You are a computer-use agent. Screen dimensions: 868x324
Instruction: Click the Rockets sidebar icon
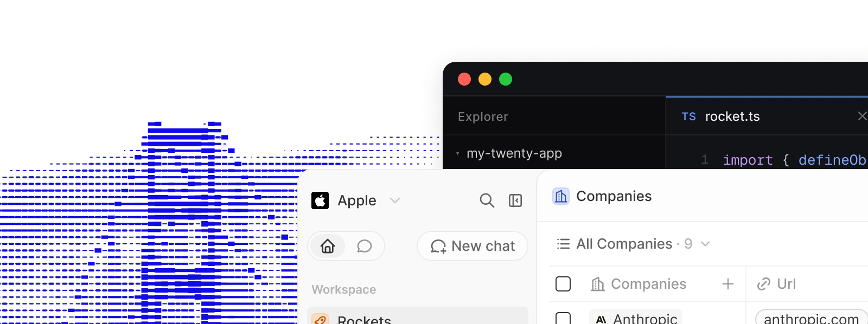tap(320, 320)
